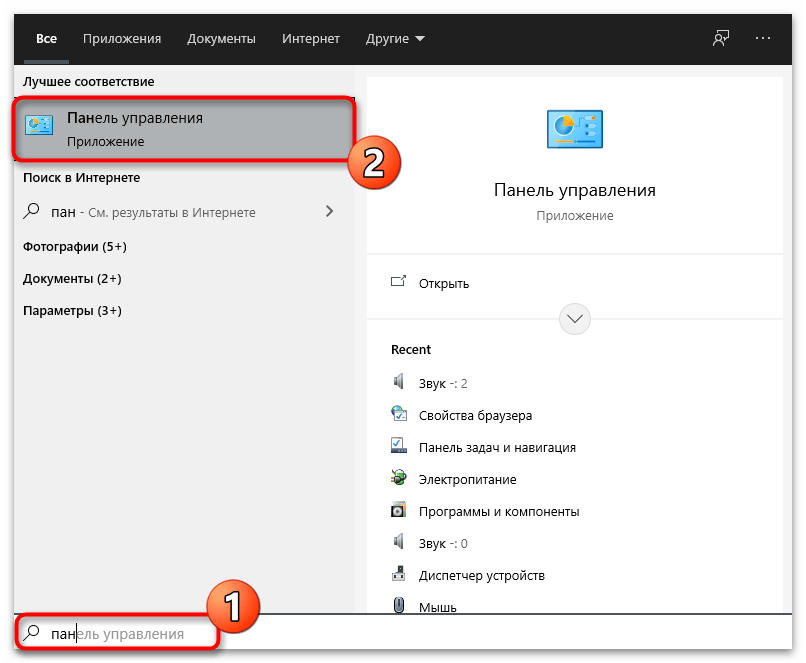Switch to the Документы tab
The width and height of the screenshot is (806, 663).
point(221,39)
